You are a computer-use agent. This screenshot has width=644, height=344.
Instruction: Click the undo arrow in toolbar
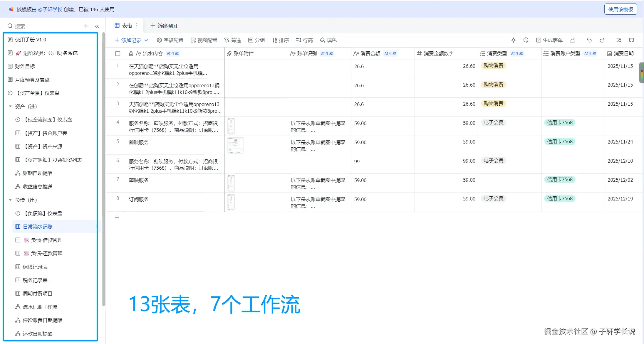(589, 40)
